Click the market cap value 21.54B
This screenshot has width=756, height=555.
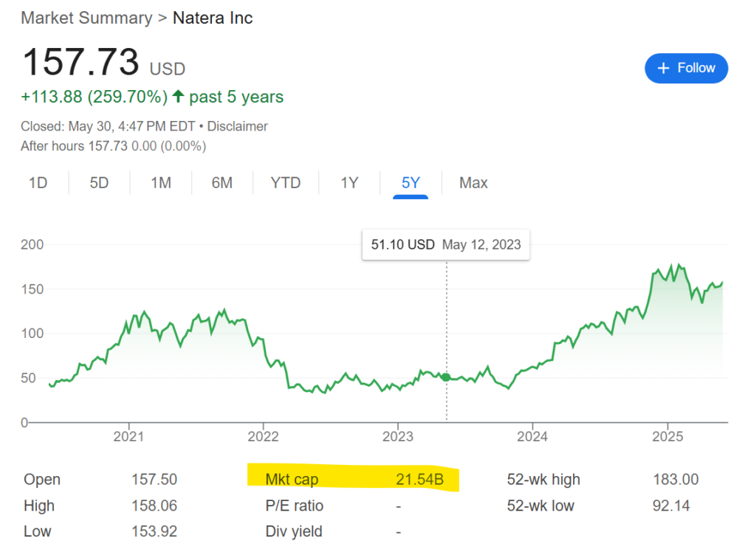tap(419, 480)
